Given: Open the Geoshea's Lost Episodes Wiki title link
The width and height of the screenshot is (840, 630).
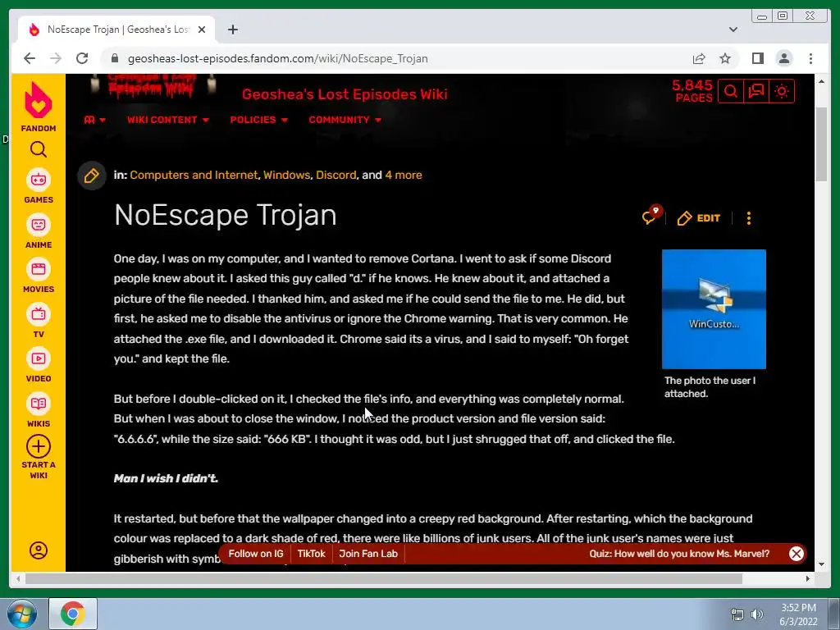Looking at the screenshot, I should (345, 94).
